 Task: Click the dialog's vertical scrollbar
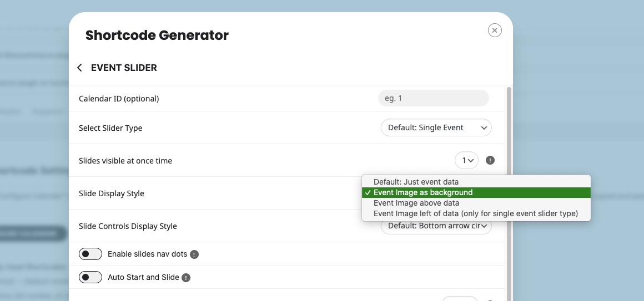(x=509, y=194)
